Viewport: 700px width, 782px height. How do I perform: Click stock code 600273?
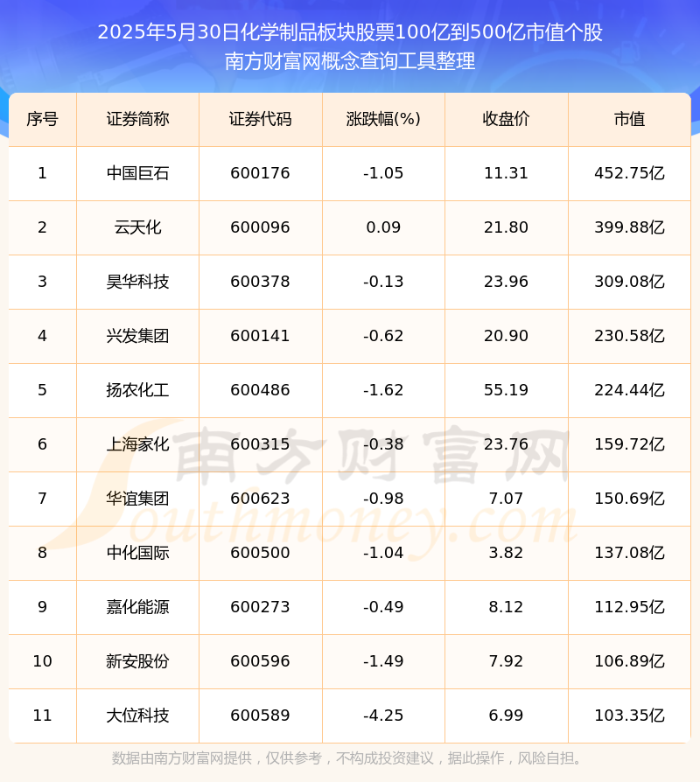point(261,607)
